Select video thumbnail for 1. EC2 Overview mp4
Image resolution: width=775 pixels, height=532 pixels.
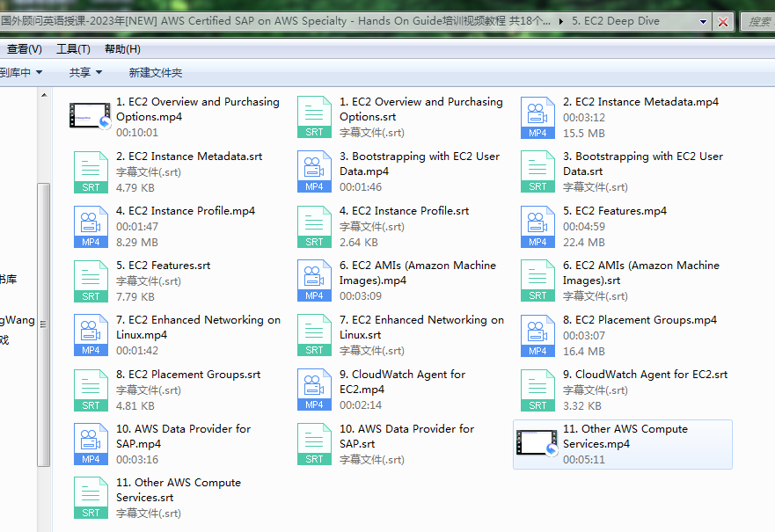[91, 116]
